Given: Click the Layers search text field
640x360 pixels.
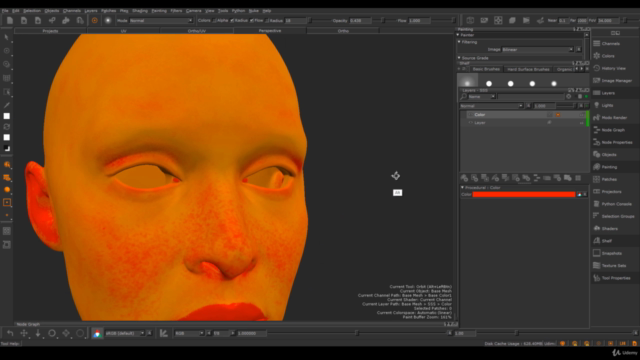Looking at the screenshot, I should tap(531, 97).
